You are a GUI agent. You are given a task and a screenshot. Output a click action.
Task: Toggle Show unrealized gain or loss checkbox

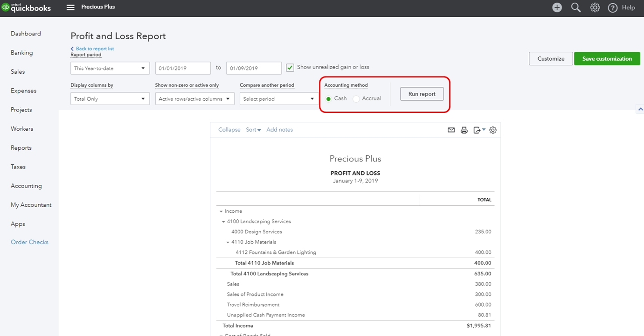pos(290,67)
